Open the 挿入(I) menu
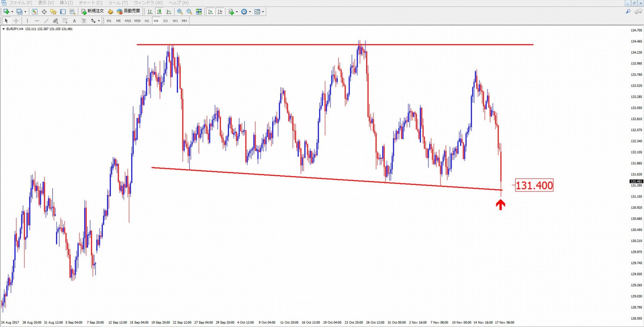This screenshot has height=327, width=644. 66,3
